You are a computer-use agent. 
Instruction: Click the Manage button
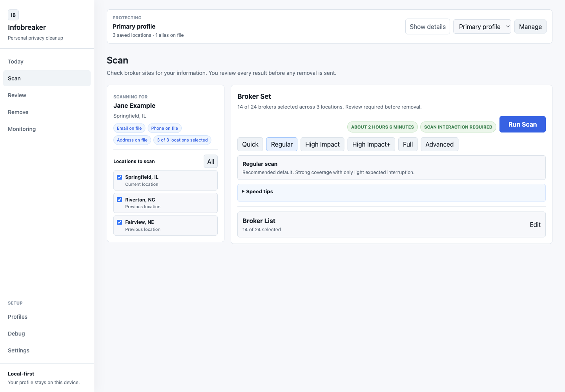coord(530,27)
